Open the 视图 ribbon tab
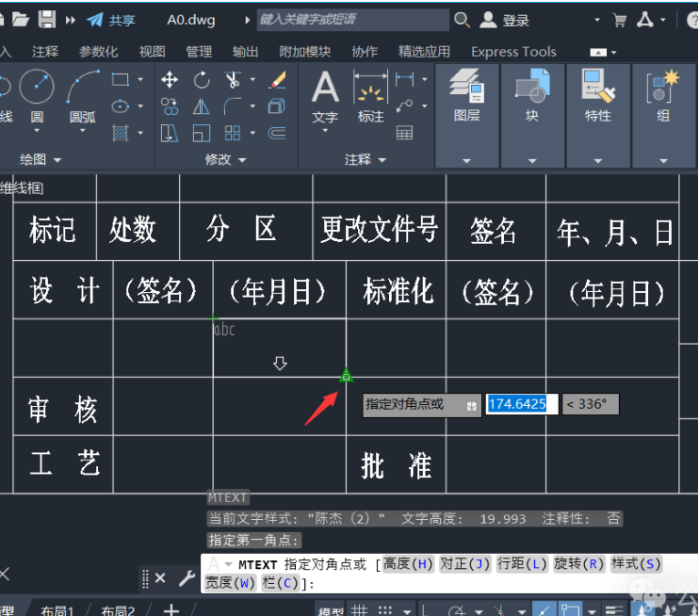The width and height of the screenshot is (699, 616). point(152,52)
